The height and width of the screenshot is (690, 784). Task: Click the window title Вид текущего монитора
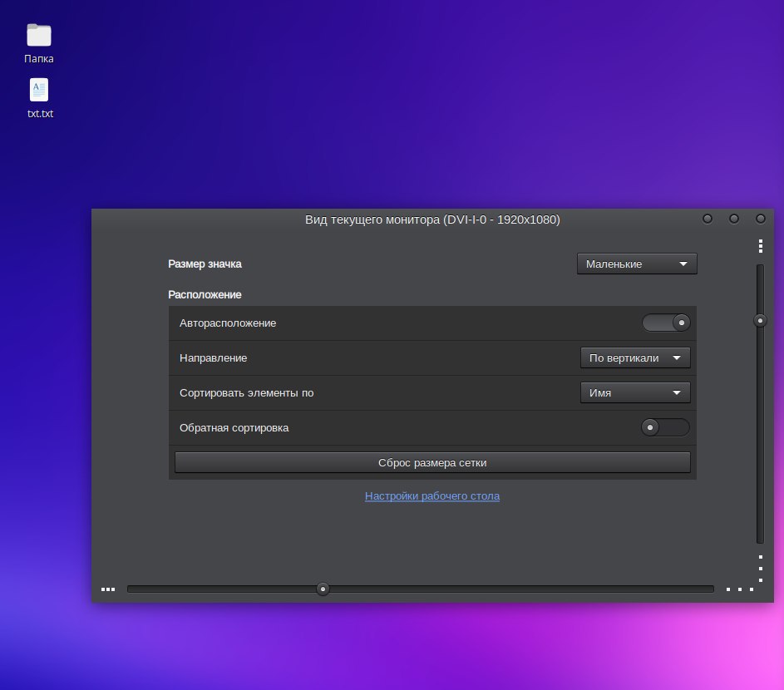(x=432, y=219)
